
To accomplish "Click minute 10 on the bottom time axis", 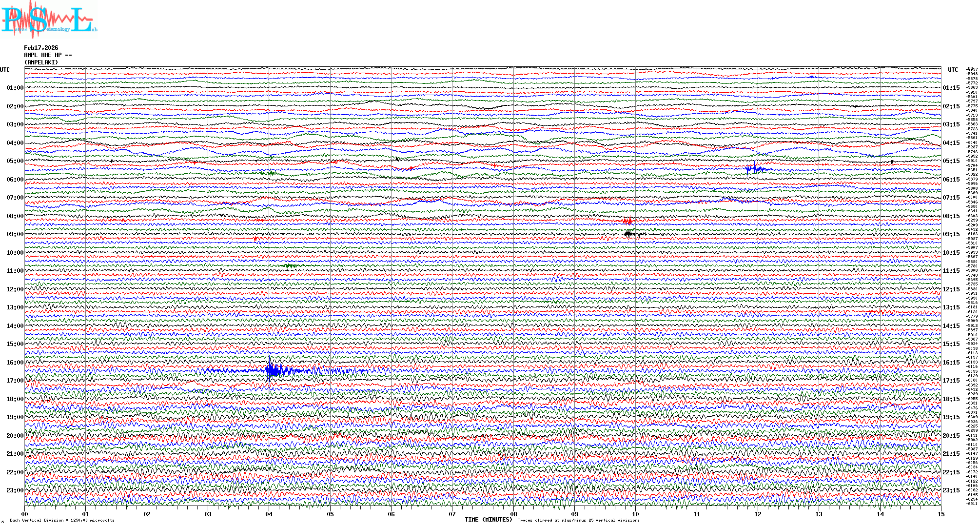I will (635, 514).
